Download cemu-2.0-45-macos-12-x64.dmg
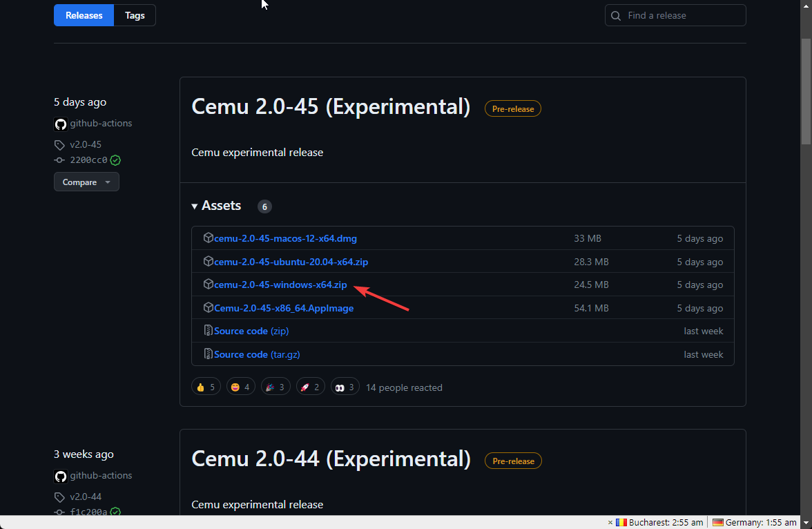Viewport: 812px width, 529px height. (285, 238)
